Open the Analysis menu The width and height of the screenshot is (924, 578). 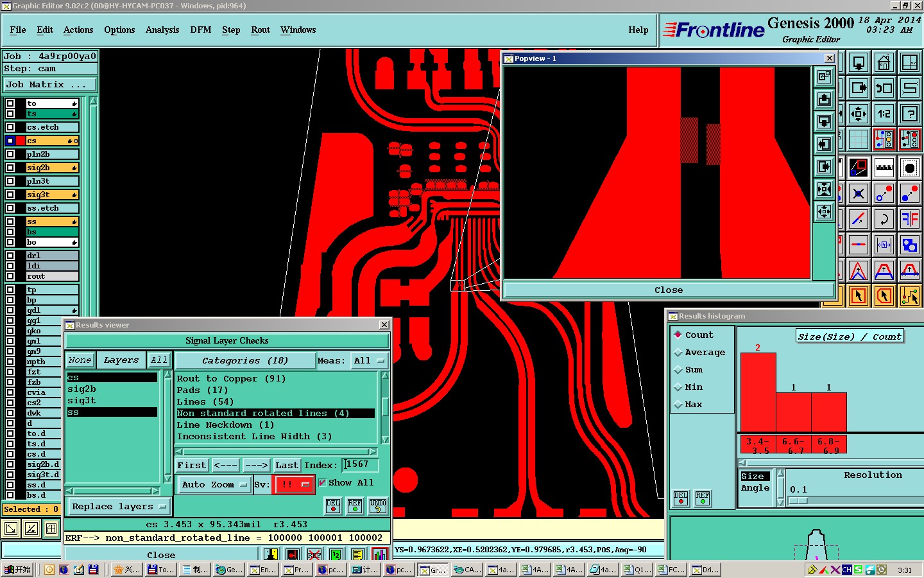162,30
